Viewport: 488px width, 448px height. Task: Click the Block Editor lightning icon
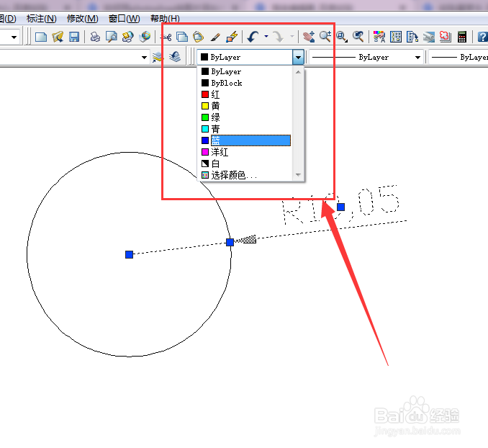[x=232, y=37]
